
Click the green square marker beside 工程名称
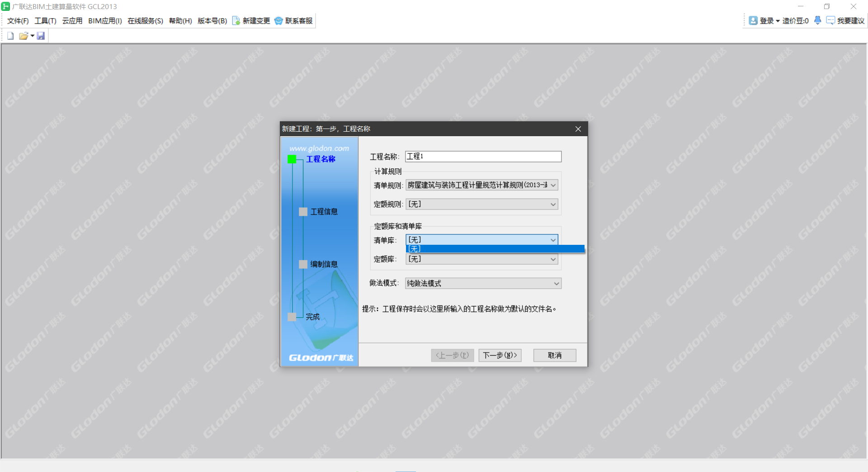(x=292, y=159)
